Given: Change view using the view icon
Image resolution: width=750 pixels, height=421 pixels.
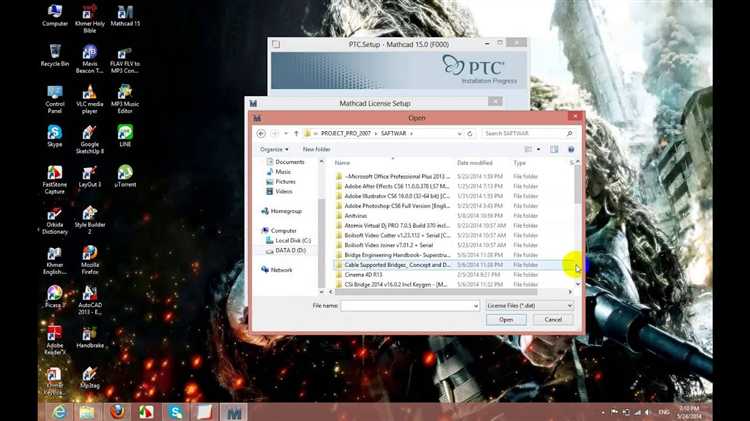Looking at the screenshot, I should (x=528, y=149).
